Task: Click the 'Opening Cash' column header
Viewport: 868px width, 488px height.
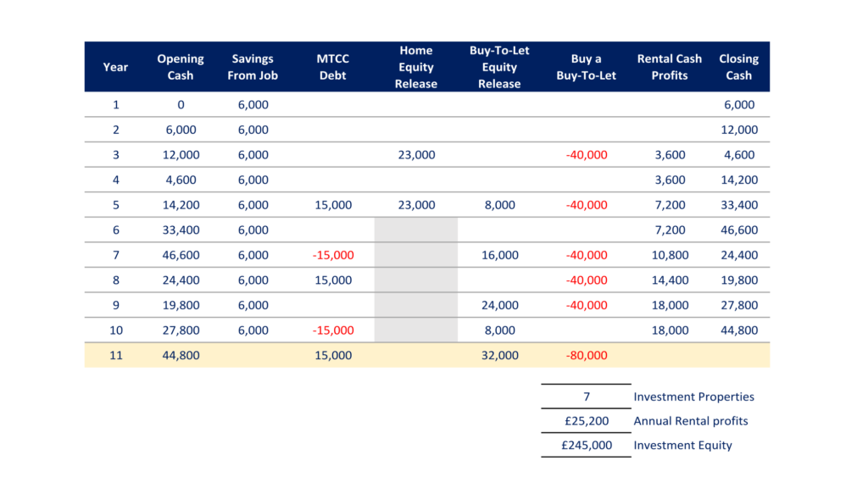Action: click(181, 67)
